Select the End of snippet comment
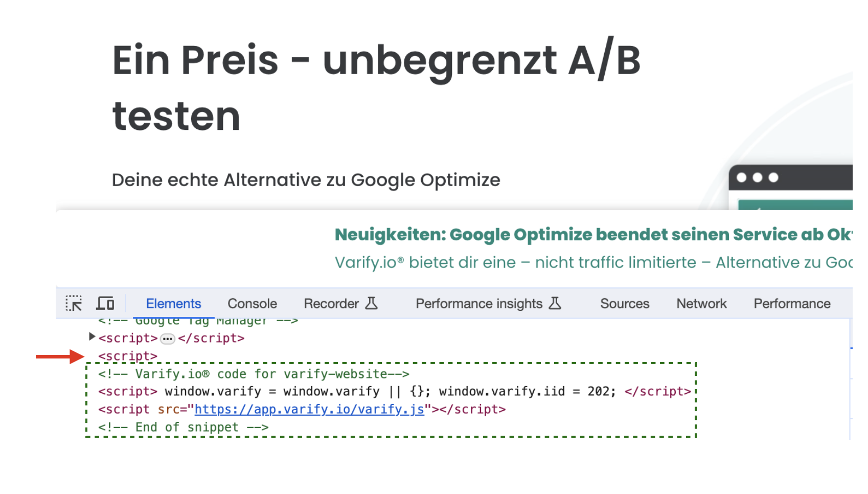 coord(183,427)
